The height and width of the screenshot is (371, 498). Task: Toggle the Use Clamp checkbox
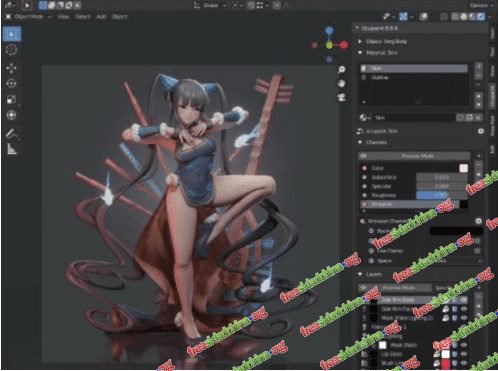477,250
